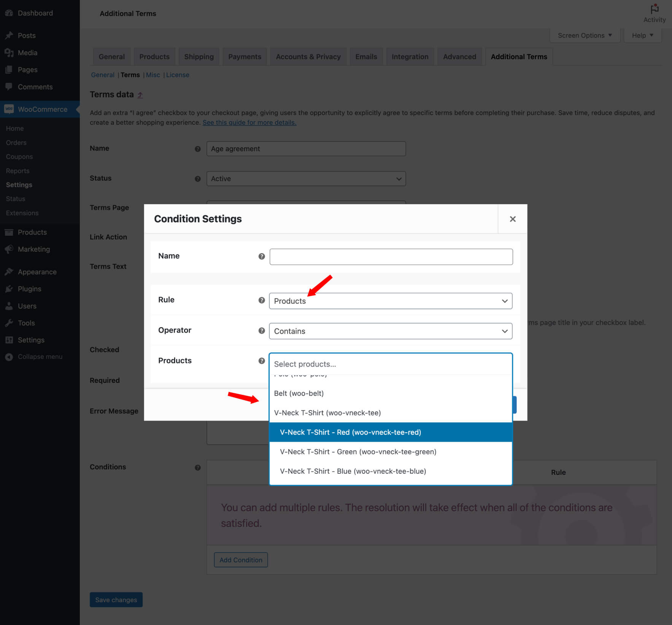Open the Dashboard menu icon
Image resolution: width=672 pixels, height=625 pixels.
pos(9,13)
